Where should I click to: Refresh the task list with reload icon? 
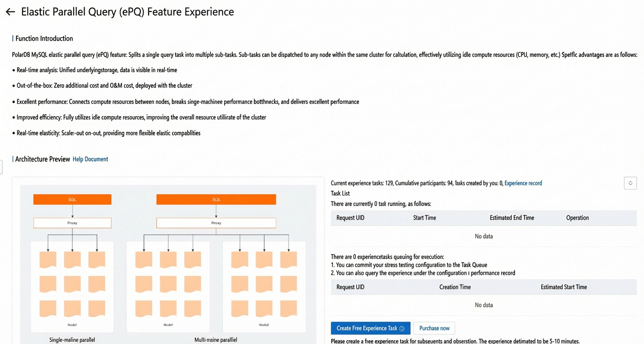point(630,183)
